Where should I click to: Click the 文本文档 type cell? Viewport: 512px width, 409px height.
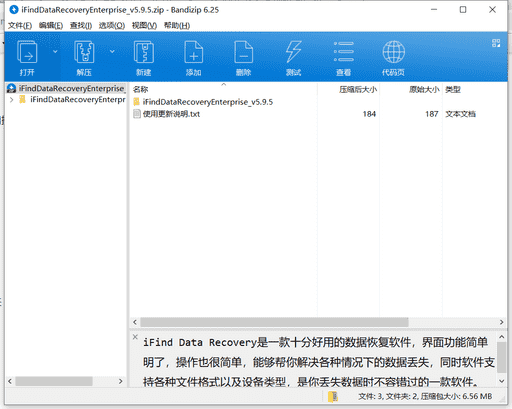pos(460,114)
